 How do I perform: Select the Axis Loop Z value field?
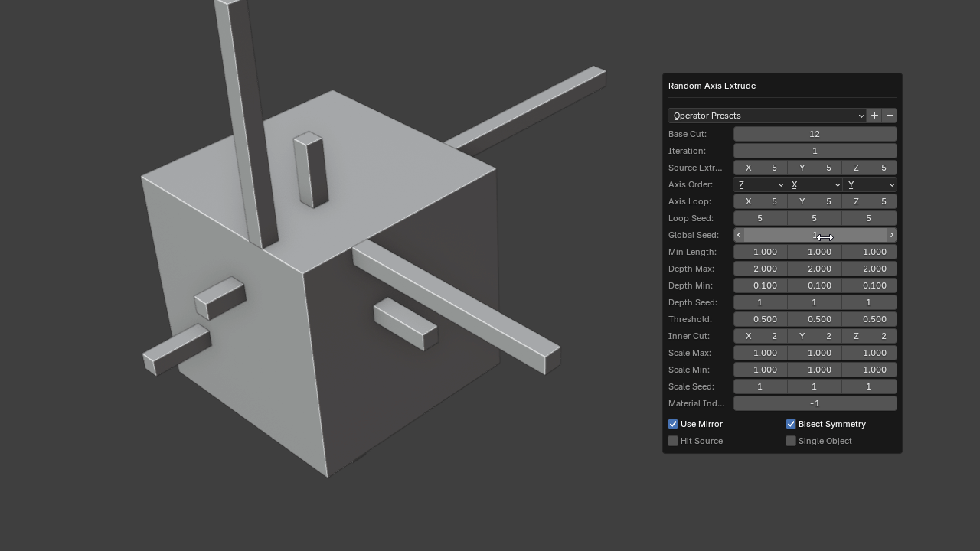pyautogui.click(x=870, y=201)
